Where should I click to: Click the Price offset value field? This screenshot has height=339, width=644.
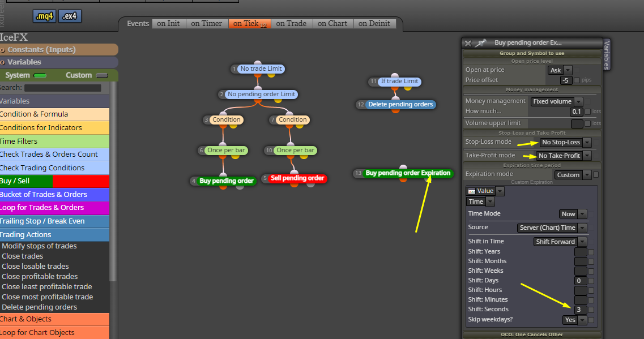pyautogui.click(x=566, y=80)
